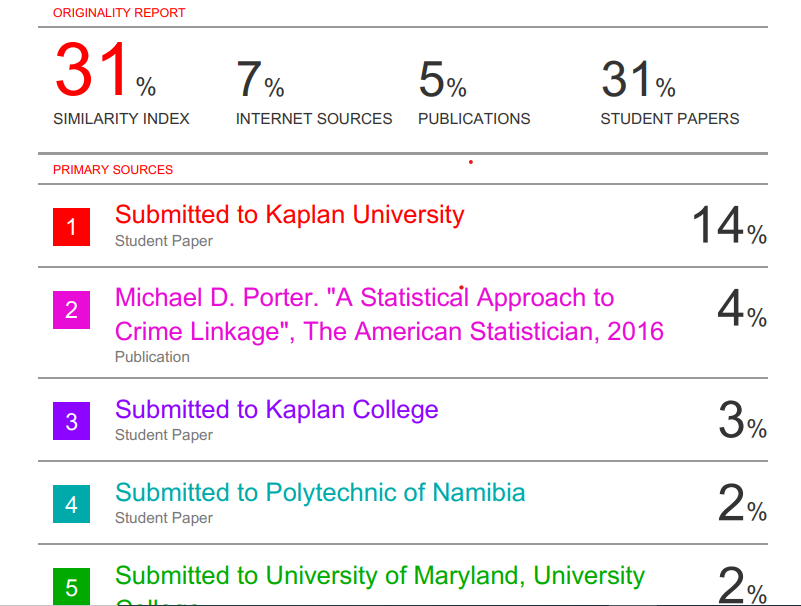The width and height of the screenshot is (801, 606).
Task: Click the 5% publications figure
Action: (442, 79)
